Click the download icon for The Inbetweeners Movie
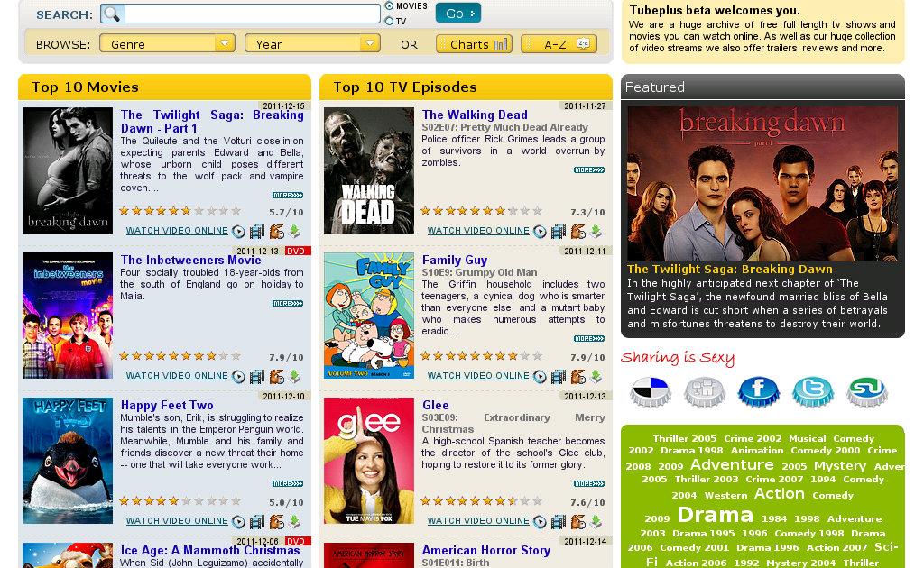The height and width of the screenshot is (568, 924). [295, 377]
